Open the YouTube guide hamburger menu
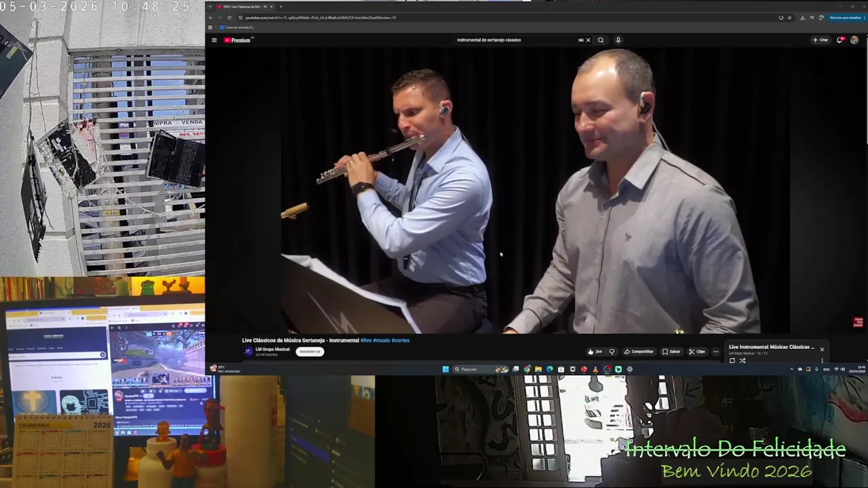 click(x=214, y=40)
